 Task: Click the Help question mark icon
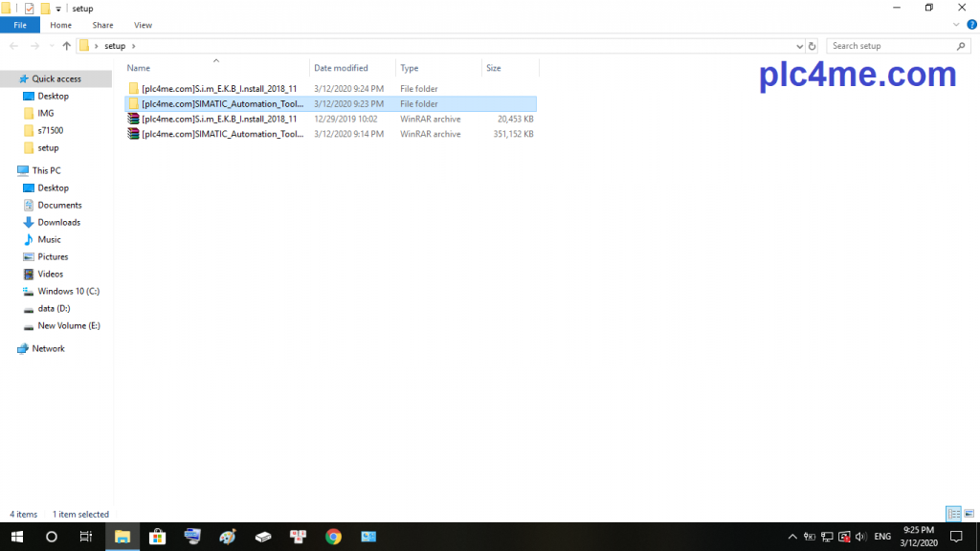[972, 25]
